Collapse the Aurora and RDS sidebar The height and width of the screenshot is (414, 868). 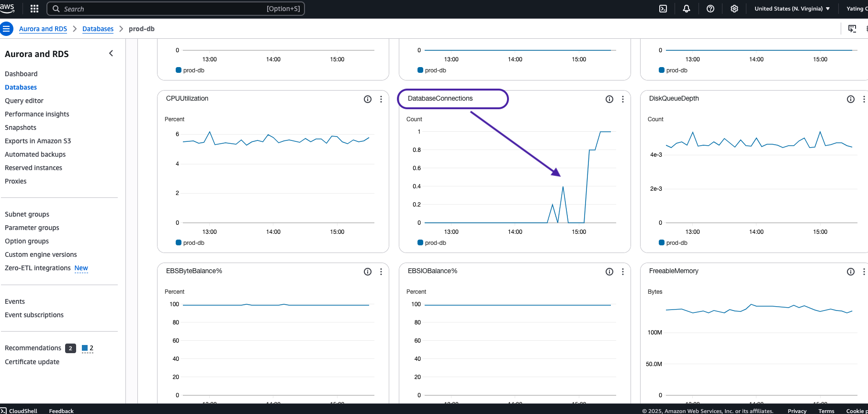(x=111, y=54)
